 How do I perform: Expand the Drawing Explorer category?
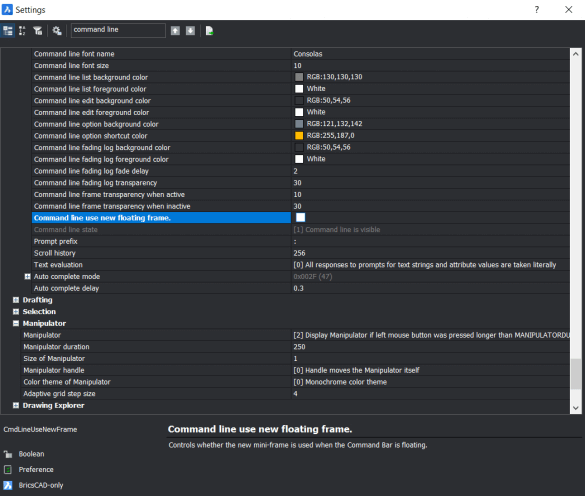point(16,405)
